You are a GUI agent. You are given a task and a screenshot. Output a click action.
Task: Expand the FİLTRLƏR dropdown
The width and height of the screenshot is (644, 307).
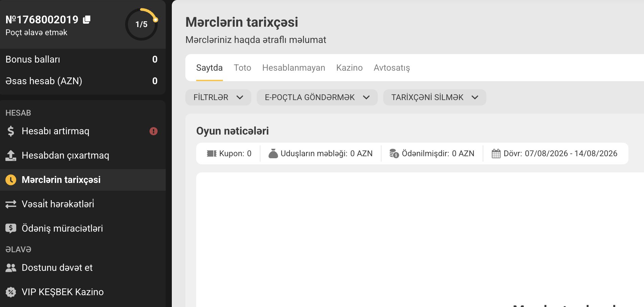pos(218,97)
